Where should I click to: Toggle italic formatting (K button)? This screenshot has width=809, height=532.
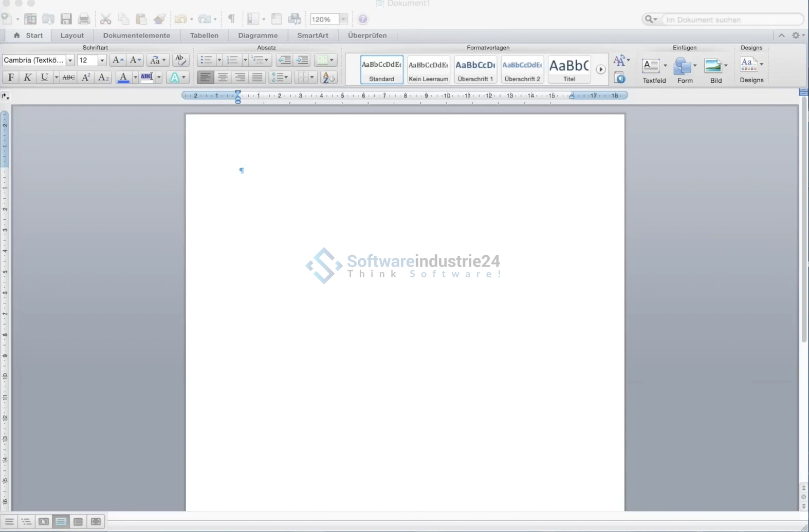[x=28, y=78]
